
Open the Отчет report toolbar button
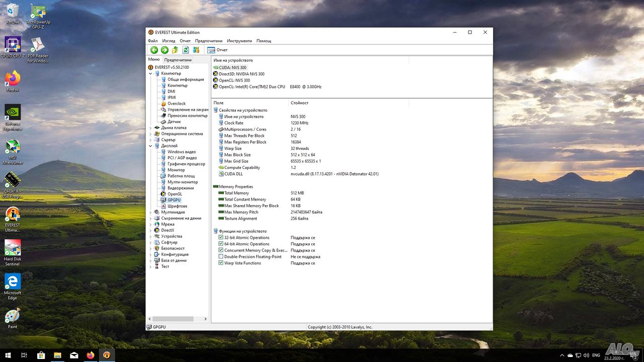(x=217, y=50)
